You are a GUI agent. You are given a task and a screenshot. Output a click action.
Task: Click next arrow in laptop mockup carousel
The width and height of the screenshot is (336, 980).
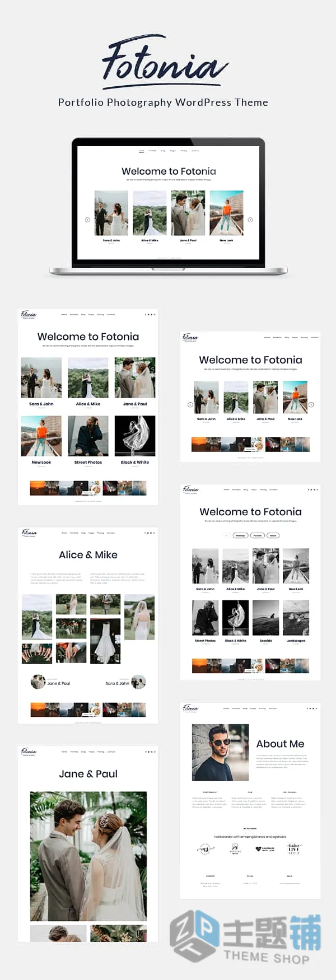pos(250,220)
